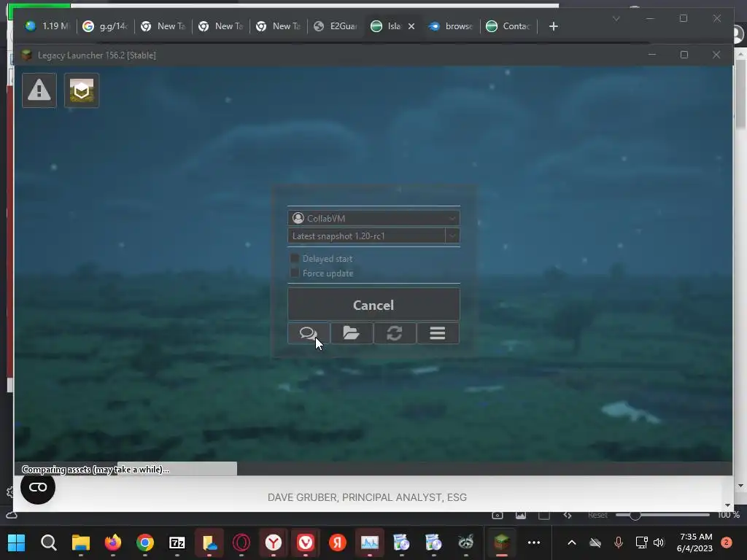
Task: Open page actions code icon
Action: 568,516
